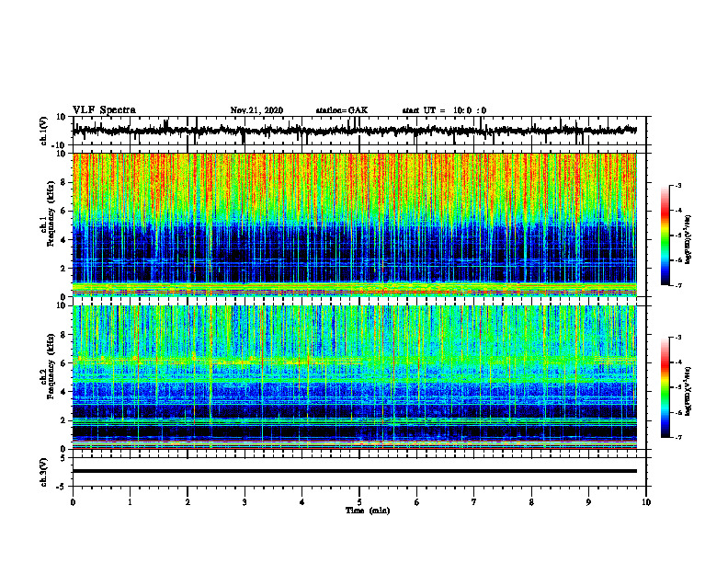
Task: Click the "6" kHz tick on ch.1 frequency axis
Action: (63, 211)
